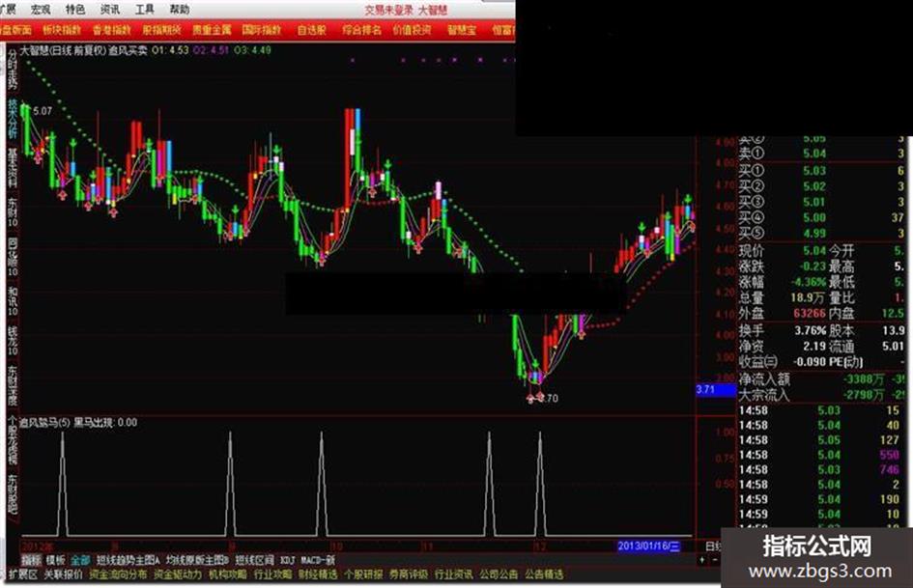Image resolution: width=913 pixels, height=588 pixels.
Task: Click the 大宗流入 row in the quote panel
Action: pyautogui.click(x=821, y=395)
